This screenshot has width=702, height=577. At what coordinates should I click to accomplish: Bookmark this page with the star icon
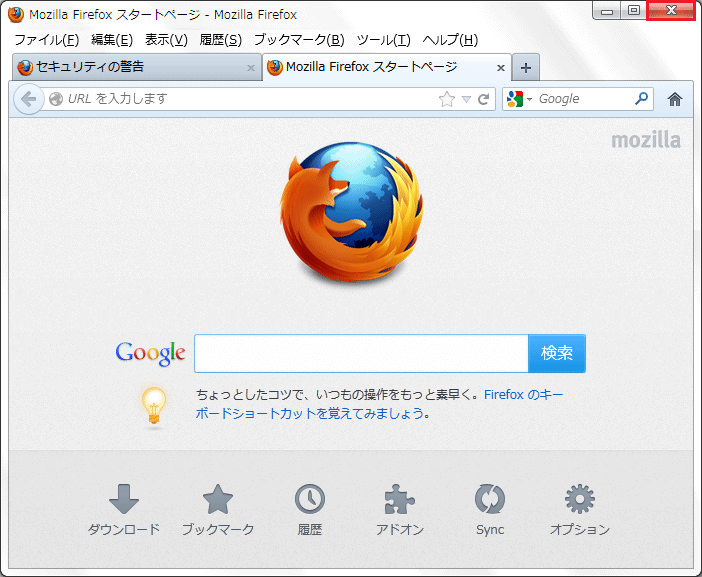coord(446,99)
